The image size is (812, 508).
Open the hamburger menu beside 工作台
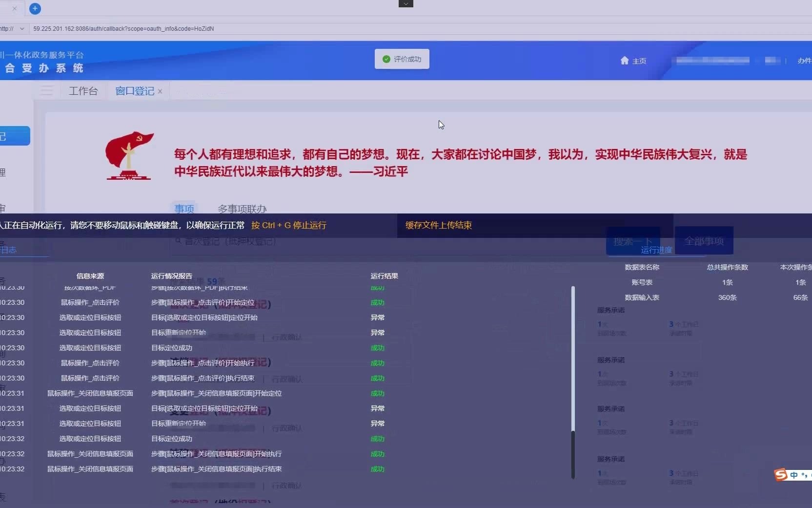[47, 91]
